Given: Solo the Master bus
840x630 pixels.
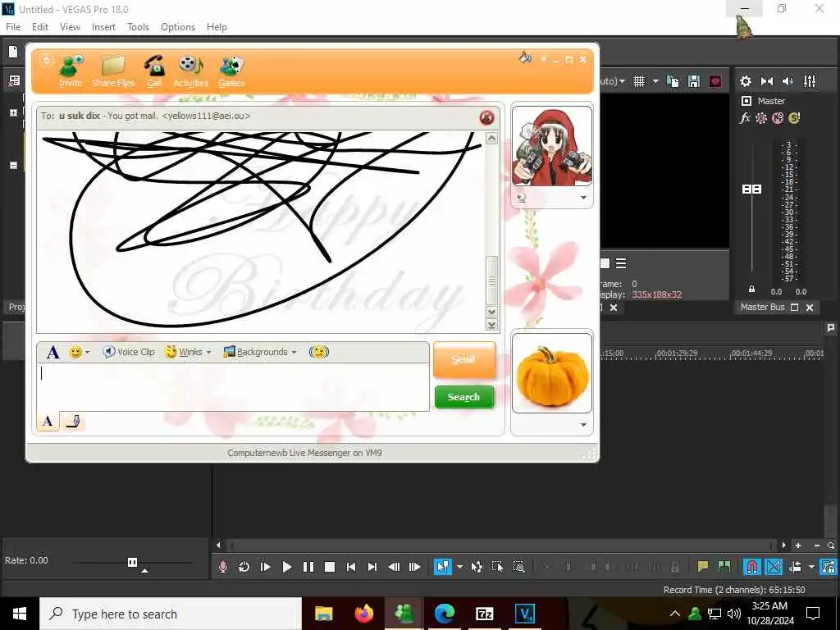Looking at the screenshot, I should (794, 118).
